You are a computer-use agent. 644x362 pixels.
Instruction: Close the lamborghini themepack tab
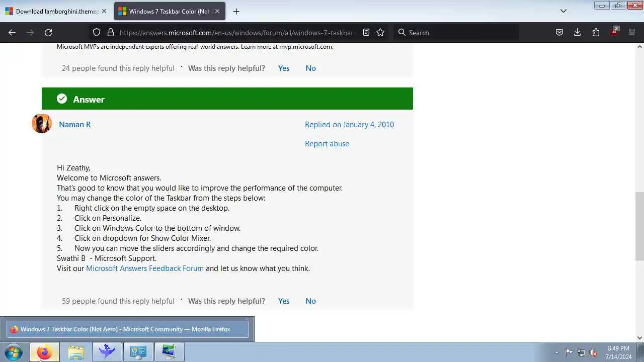[104, 11]
